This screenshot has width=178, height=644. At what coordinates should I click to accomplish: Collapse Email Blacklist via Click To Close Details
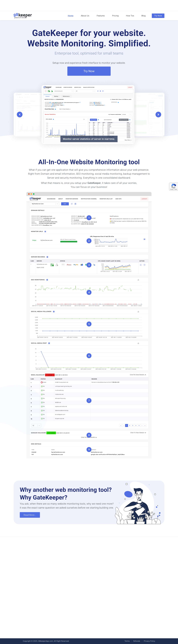pyautogui.click(x=138, y=375)
